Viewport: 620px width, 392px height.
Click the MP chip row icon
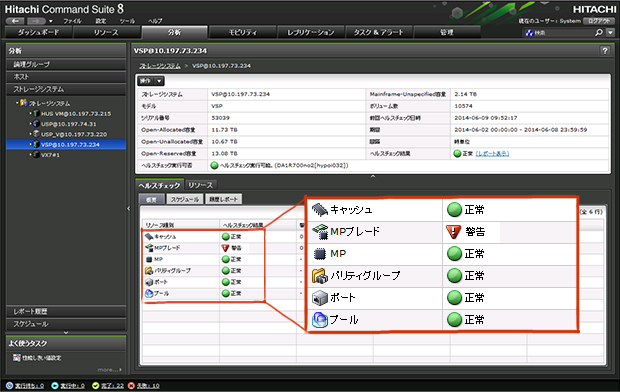[149, 259]
